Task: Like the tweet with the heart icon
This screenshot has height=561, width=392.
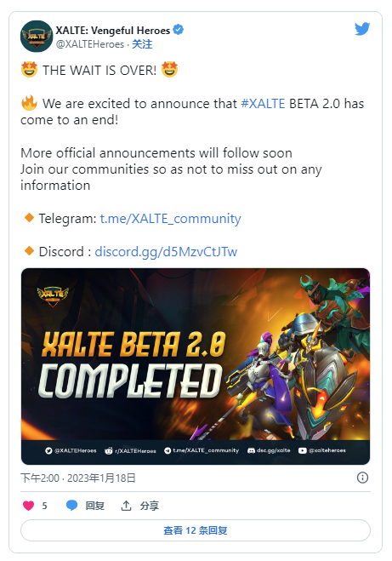Action: pyautogui.click(x=29, y=506)
